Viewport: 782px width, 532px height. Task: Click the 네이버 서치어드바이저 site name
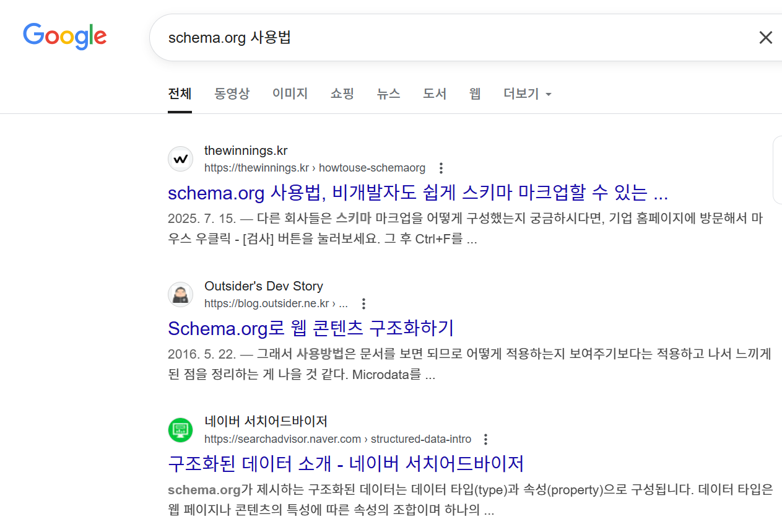(266, 422)
